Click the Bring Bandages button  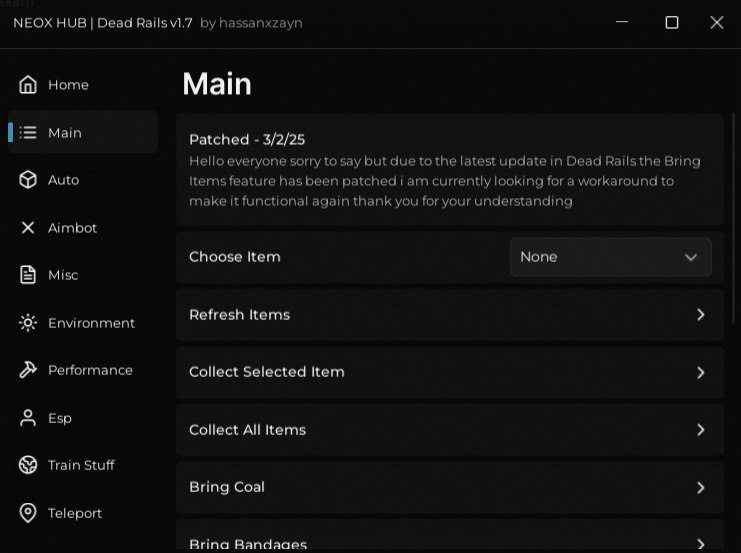(449, 541)
